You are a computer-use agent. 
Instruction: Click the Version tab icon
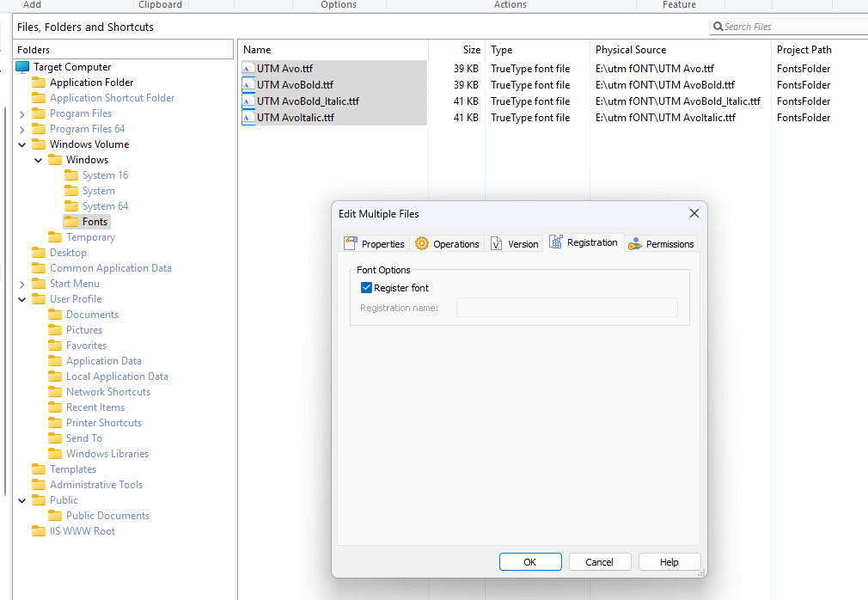(x=497, y=244)
